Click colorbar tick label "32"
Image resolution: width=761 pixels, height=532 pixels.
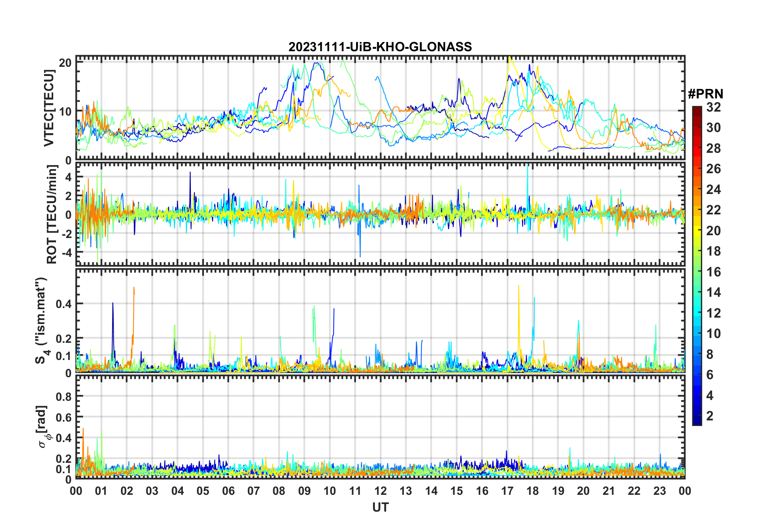[713, 107]
